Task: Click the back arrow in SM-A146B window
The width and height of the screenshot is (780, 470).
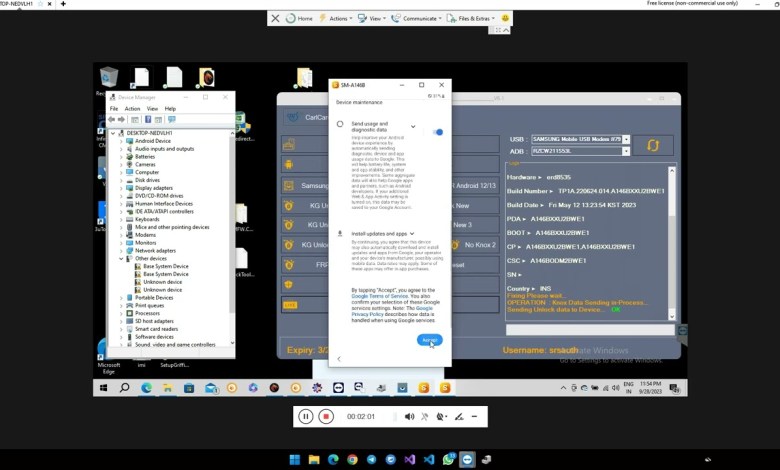Action: (339, 359)
